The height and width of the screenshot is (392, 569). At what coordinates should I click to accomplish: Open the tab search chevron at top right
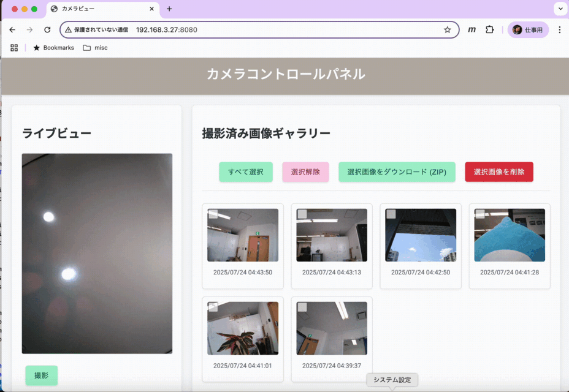[559, 9]
